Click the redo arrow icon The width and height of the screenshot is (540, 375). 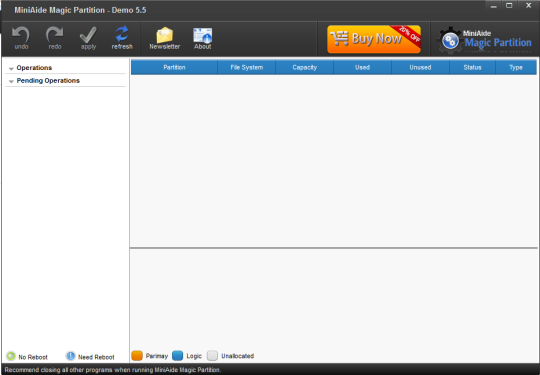click(54, 34)
